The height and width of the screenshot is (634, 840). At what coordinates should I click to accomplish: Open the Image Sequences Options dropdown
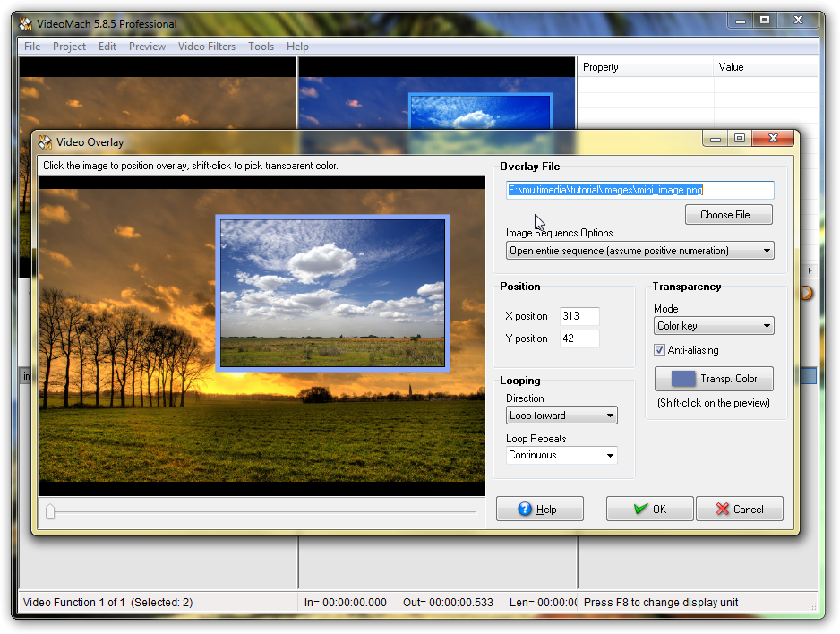pyautogui.click(x=639, y=251)
